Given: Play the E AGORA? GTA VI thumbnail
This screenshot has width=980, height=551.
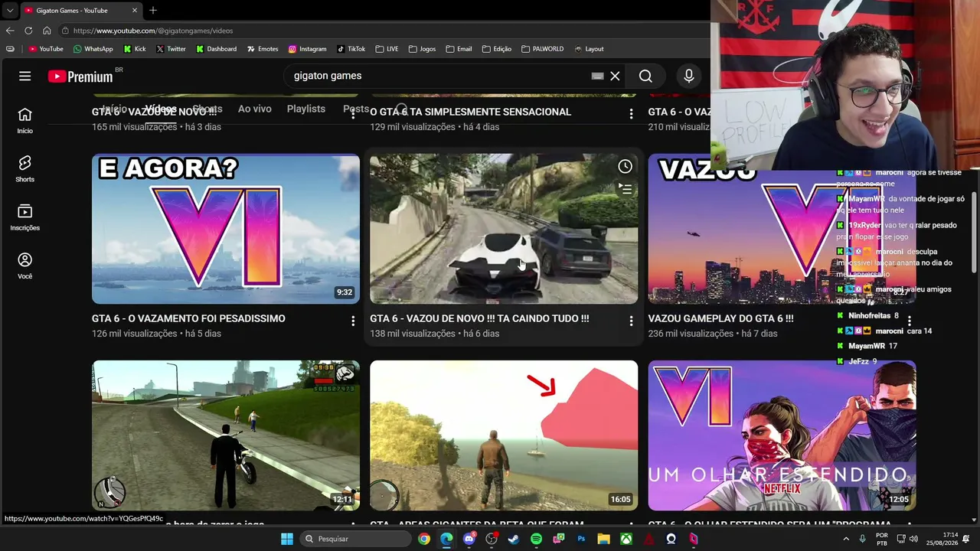Looking at the screenshot, I should [x=226, y=229].
